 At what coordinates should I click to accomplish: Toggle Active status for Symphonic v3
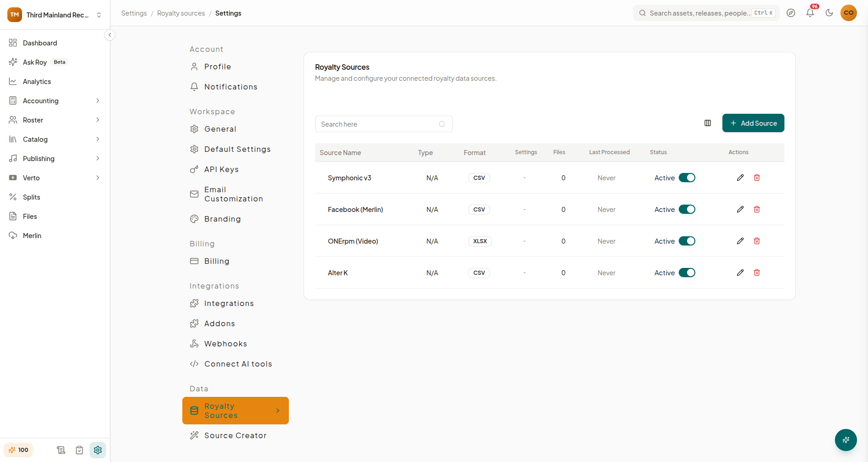pos(687,178)
